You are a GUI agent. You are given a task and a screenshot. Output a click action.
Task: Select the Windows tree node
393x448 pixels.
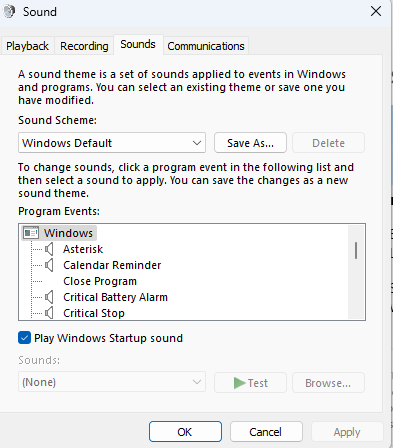[59, 233]
